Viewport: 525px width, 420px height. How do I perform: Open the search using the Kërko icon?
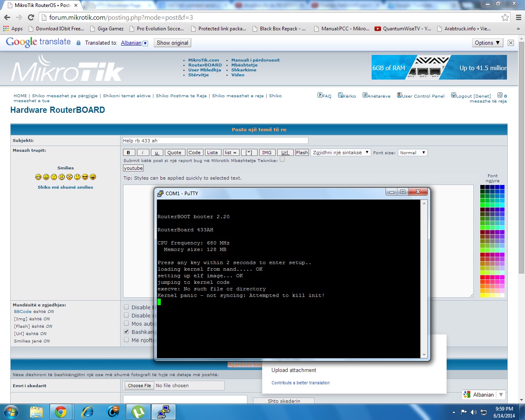(347, 96)
